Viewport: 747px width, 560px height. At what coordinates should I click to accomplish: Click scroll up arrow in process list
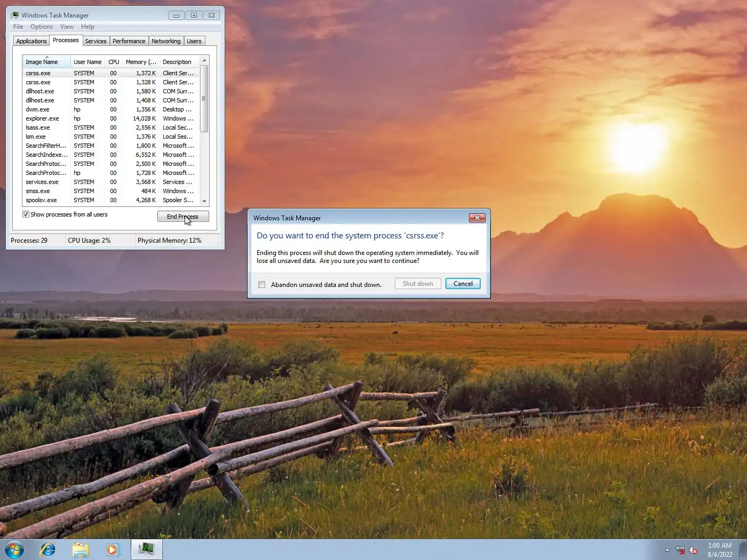204,60
